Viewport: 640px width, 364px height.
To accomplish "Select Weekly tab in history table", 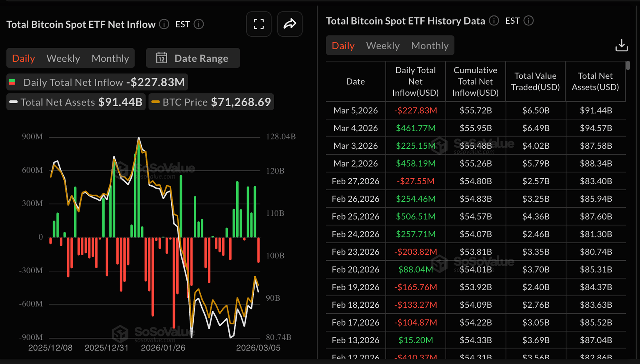I will 382,45.
